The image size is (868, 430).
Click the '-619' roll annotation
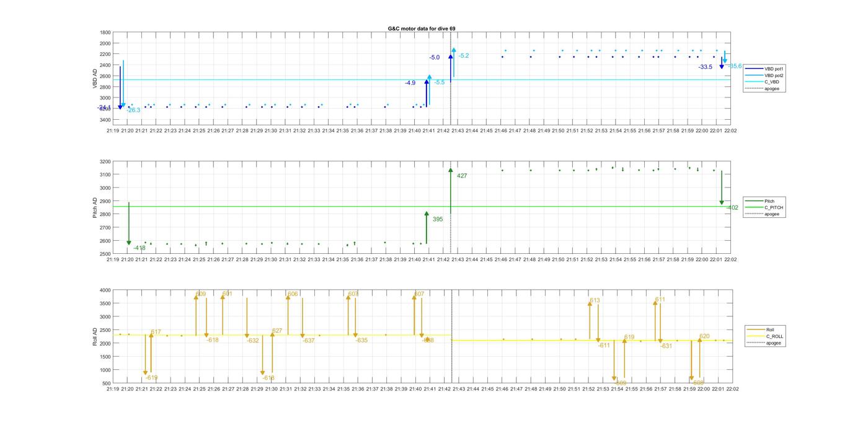coord(152,378)
